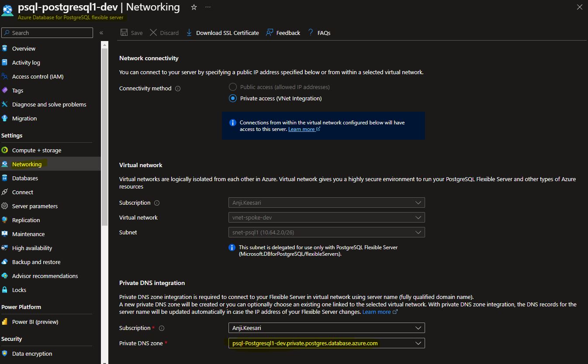Click the Save toolbar button
Image resolution: width=588 pixels, height=364 pixels.
point(131,33)
